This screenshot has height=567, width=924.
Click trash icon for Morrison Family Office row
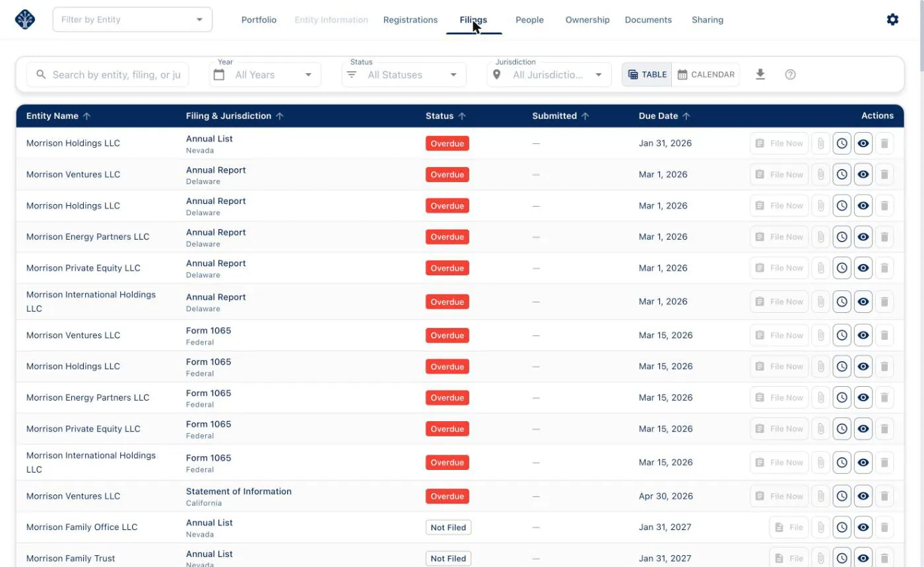click(x=884, y=527)
